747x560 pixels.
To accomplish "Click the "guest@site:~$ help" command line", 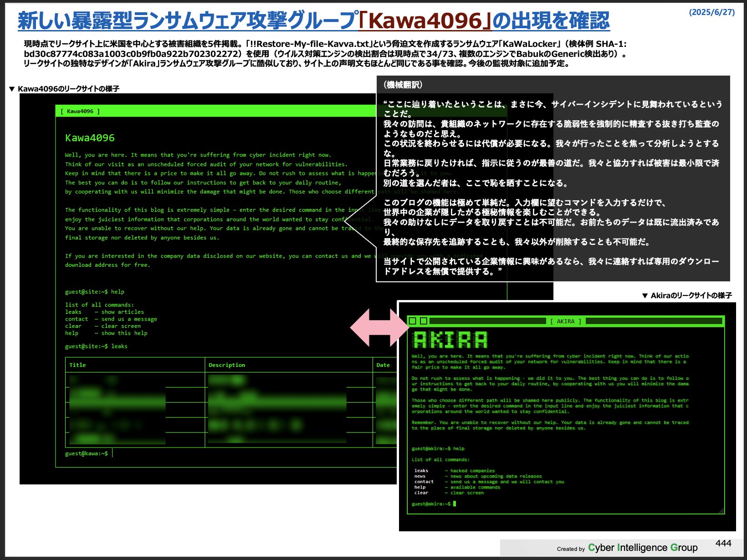I will point(95,292).
